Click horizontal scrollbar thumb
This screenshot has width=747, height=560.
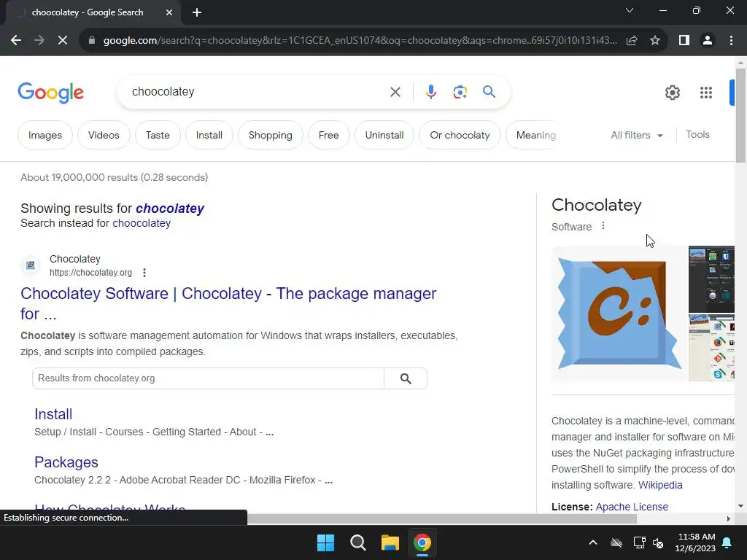(442, 518)
